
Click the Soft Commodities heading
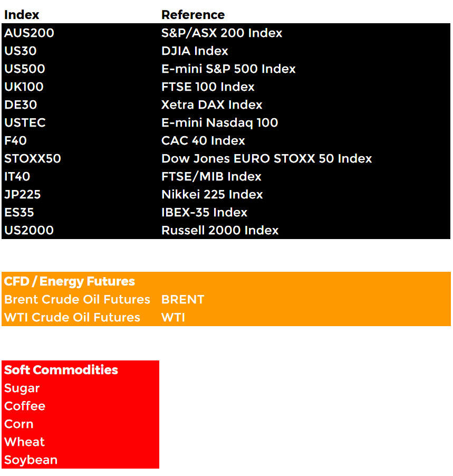tap(61, 370)
